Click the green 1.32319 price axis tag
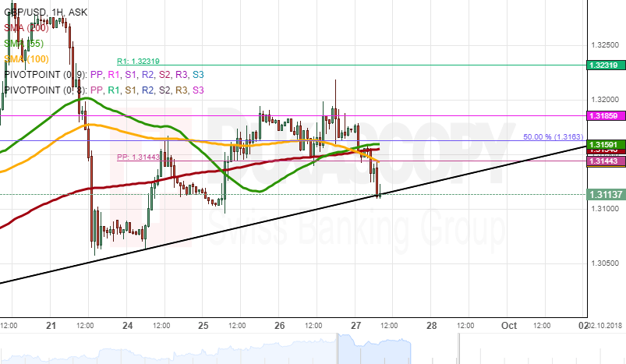Viewport: 626px width, 364px height. point(605,65)
